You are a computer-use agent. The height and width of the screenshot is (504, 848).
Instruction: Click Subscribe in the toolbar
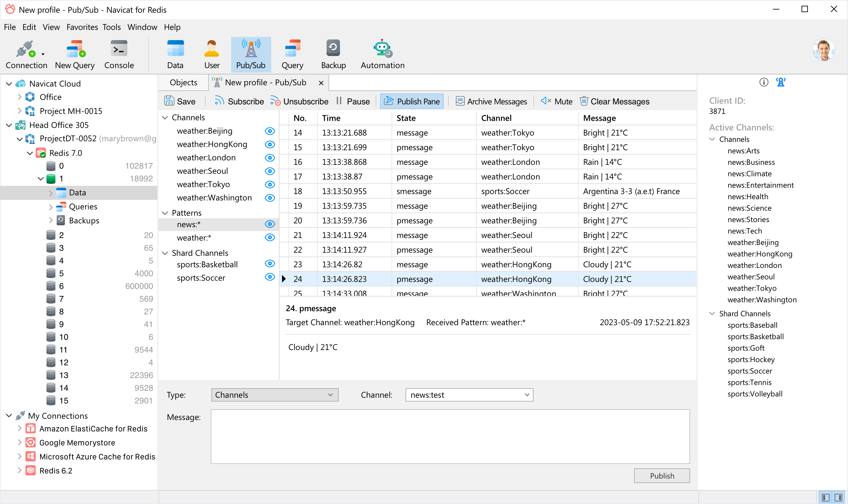click(239, 101)
